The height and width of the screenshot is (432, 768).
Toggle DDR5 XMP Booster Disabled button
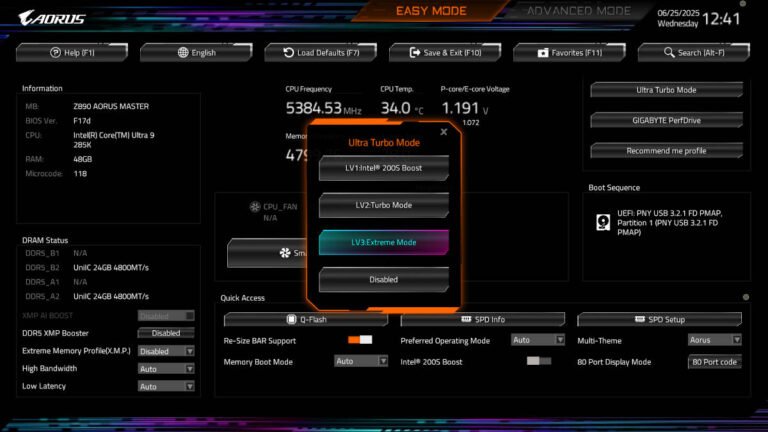coord(166,333)
